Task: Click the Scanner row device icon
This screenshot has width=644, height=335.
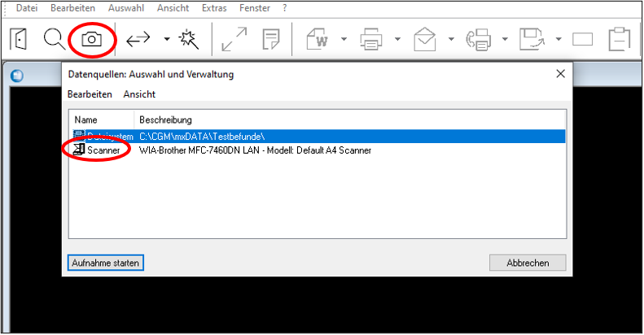Action: pyautogui.click(x=79, y=150)
